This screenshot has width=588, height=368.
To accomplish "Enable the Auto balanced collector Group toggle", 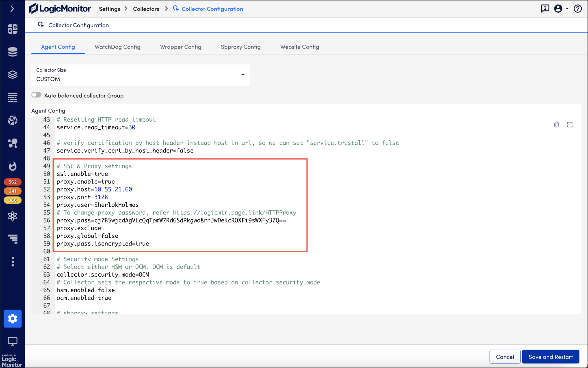I will coord(36,95).
